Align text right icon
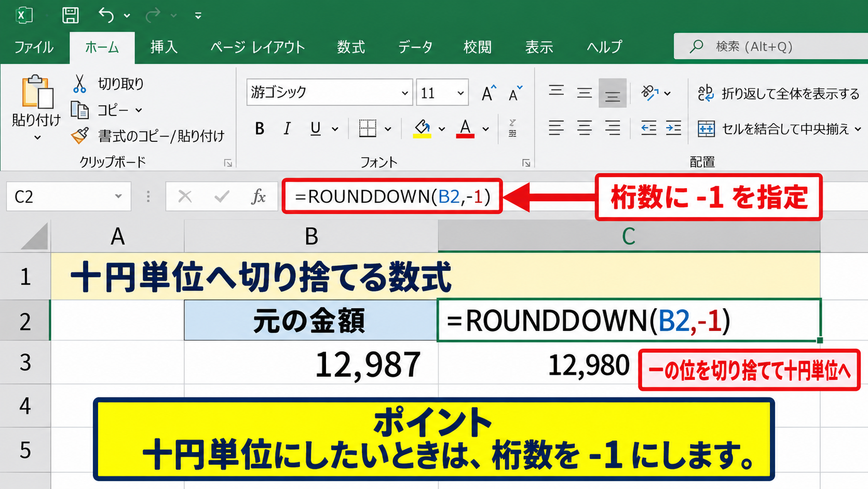The width and height of the screenshot is (868, 489). click(613, 128)
